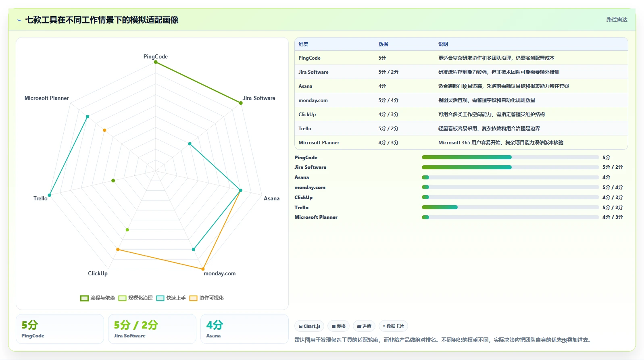The width and height of the screenshot is (644, 360).
Task: Click the light green data point on ClickUp axis
Action: tap(127, 230)
